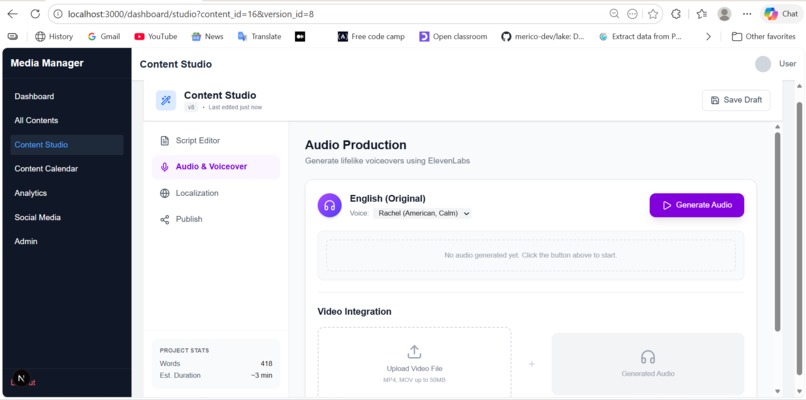Screen dimensions: 806x400
Task: Click the Generated Audio placeholder card
Action: [648, 364]
